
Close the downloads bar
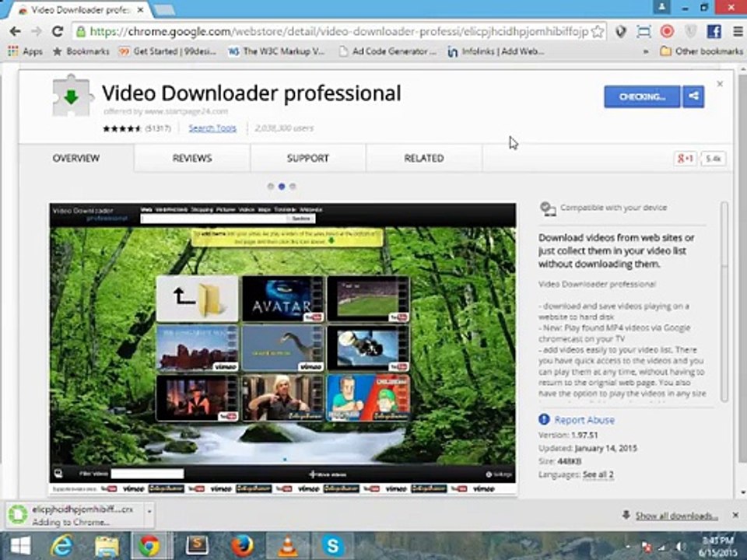(735, 515)
